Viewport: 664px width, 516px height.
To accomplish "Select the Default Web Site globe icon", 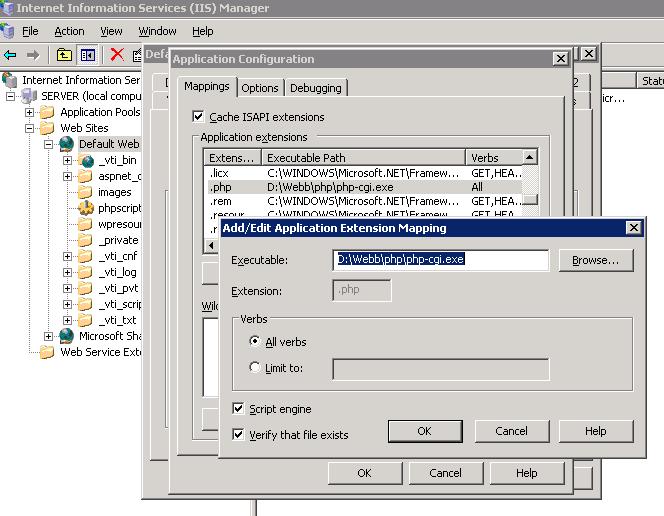I will pos(66,144).
